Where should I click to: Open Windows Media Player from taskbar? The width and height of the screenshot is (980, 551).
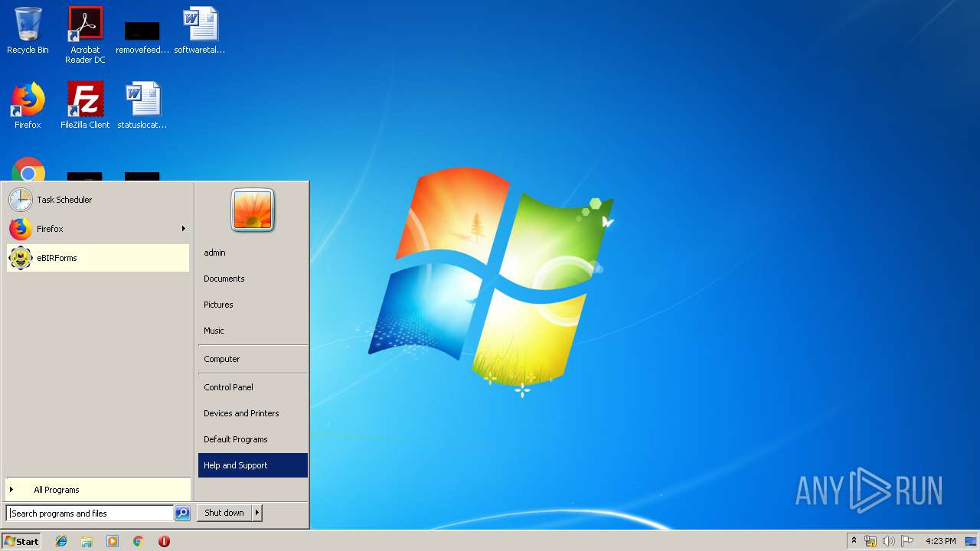pyautogui.click(x=113, y=541)
